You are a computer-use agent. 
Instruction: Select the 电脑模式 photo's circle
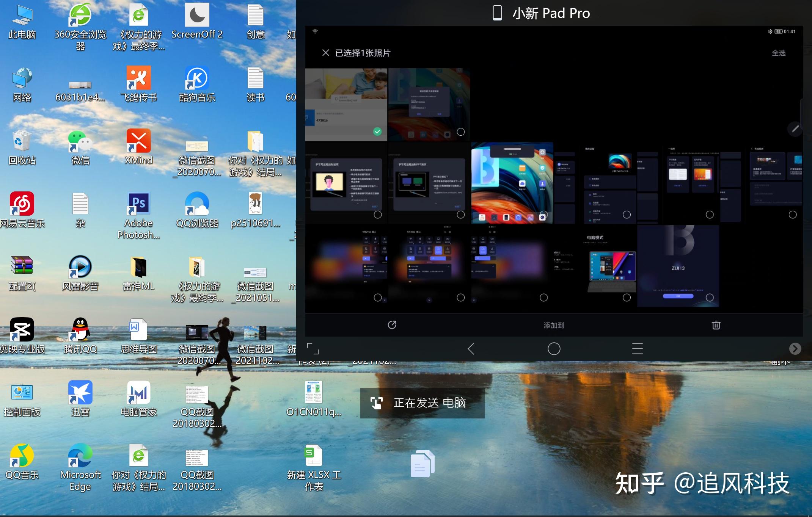(627, 298)
